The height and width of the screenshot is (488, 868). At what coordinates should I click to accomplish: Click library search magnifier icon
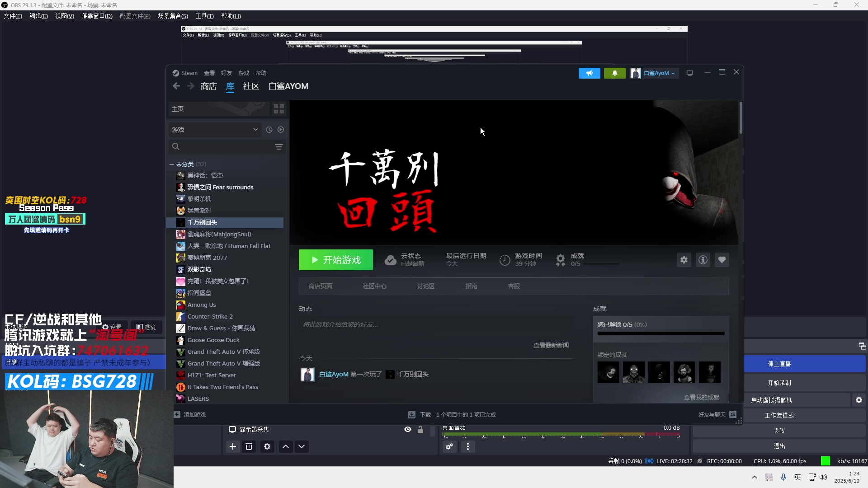[176, 146]
